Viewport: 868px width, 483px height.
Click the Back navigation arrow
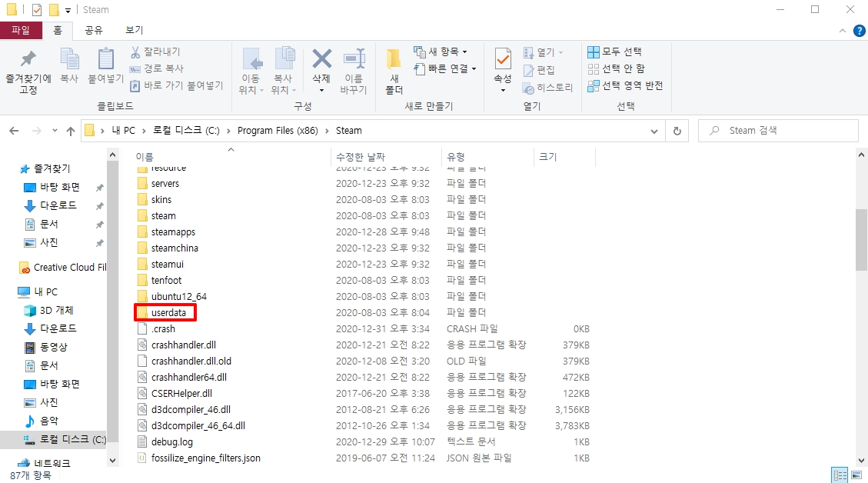[x=14, y=131]
